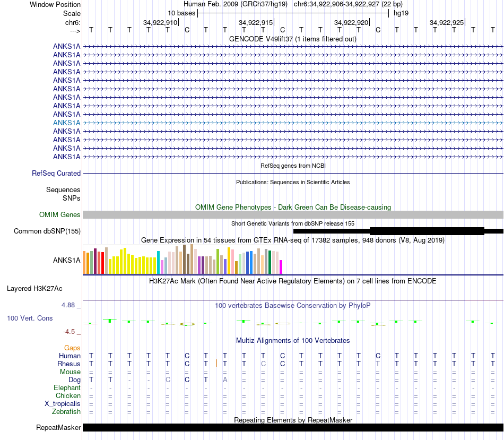Click the 34,922,920 position marker
Screen dimensions: 504x440
pyautogui.click(x=351, y=22)
